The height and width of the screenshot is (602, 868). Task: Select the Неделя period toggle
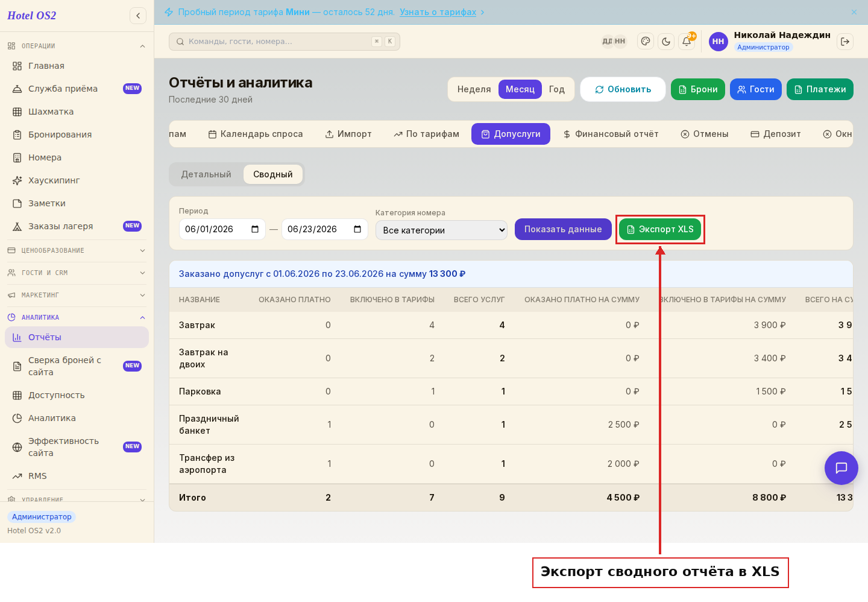pyautogui.click(x=474, y=89)
